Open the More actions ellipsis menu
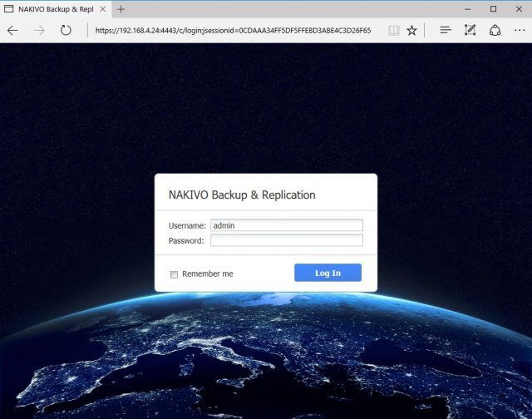The image size is (532, 419). click(520, 31)
